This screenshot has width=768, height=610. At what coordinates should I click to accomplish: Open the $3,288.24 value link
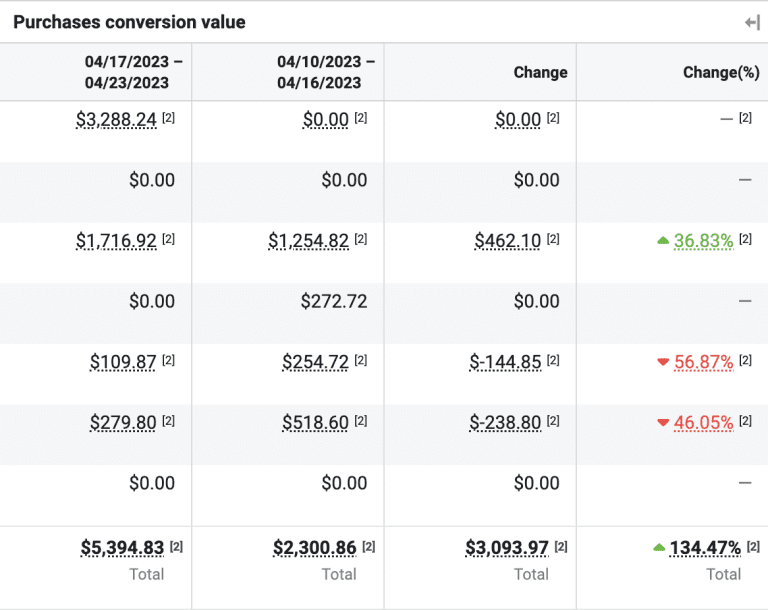pos(116,120)
